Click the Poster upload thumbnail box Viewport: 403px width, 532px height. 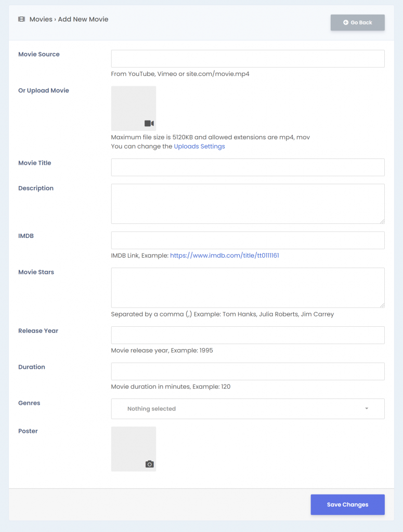(x=134, y=449)
